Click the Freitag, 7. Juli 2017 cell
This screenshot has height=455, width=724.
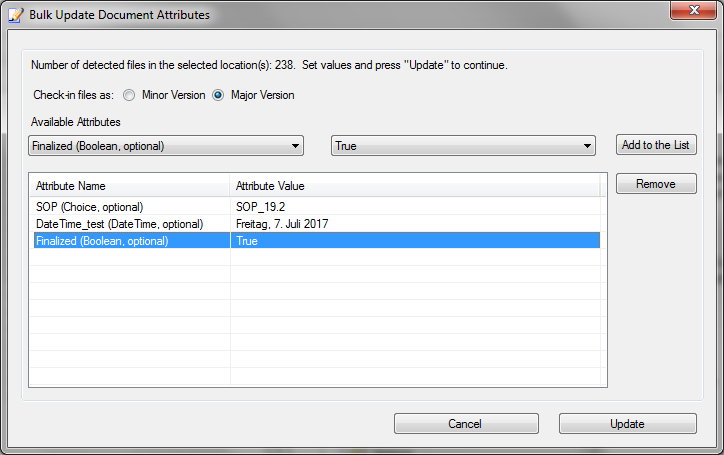(415, 224)
